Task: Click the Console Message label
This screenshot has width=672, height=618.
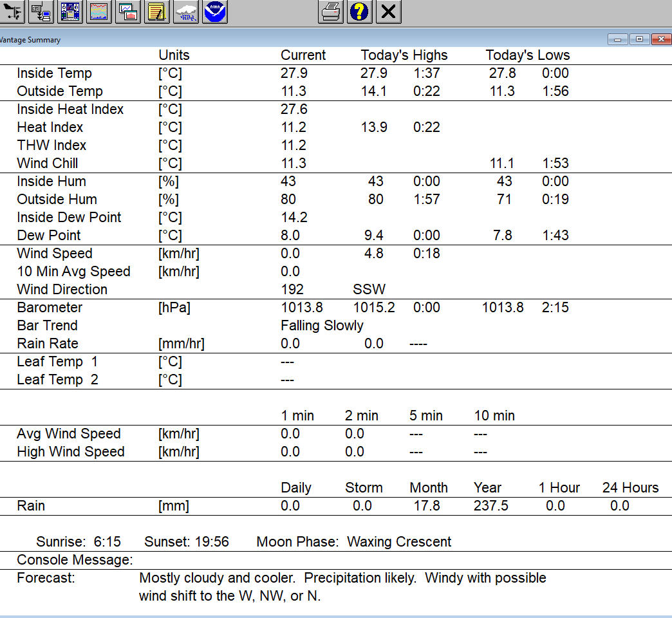Action: point(75,560)
